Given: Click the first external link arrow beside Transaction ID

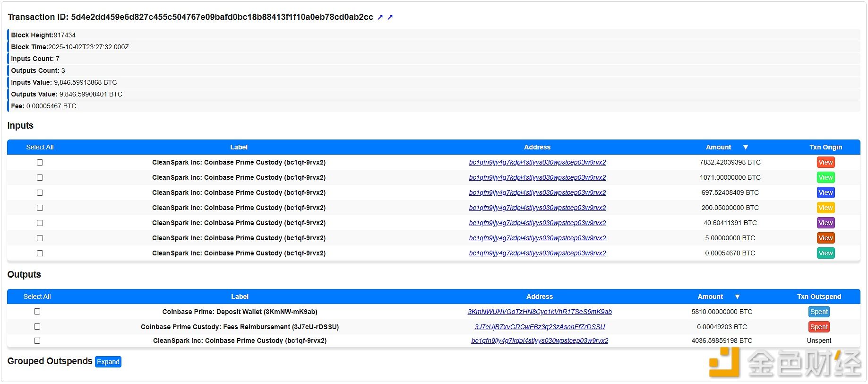Looking at the screenshot, I should (x=380, y=17).
